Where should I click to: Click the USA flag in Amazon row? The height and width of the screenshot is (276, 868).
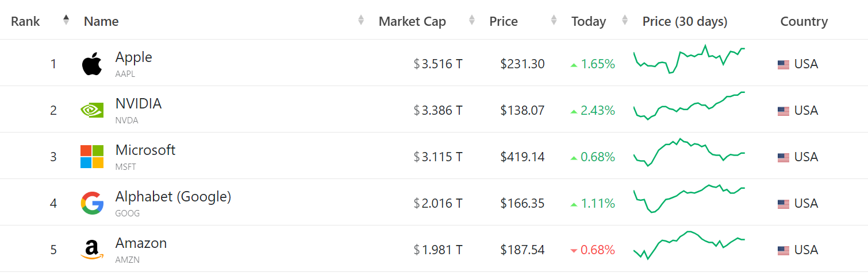point(783,250)
